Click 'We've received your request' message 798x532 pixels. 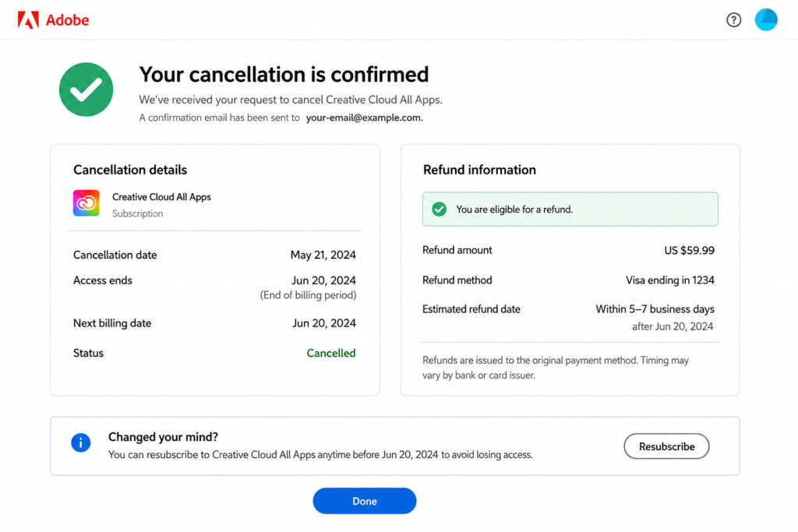(291, 100)
